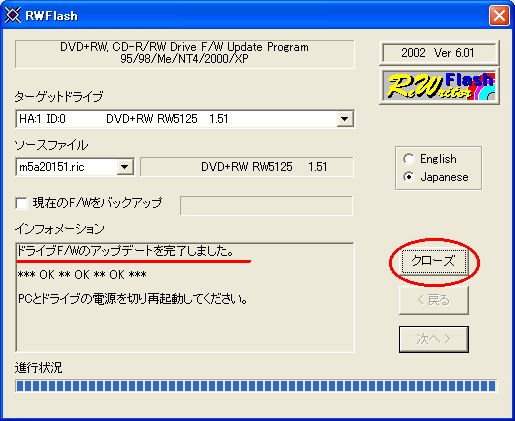The image size is (515, 421).
Task: Click the RWriter Flash logo image
Action: coord(439,86)
